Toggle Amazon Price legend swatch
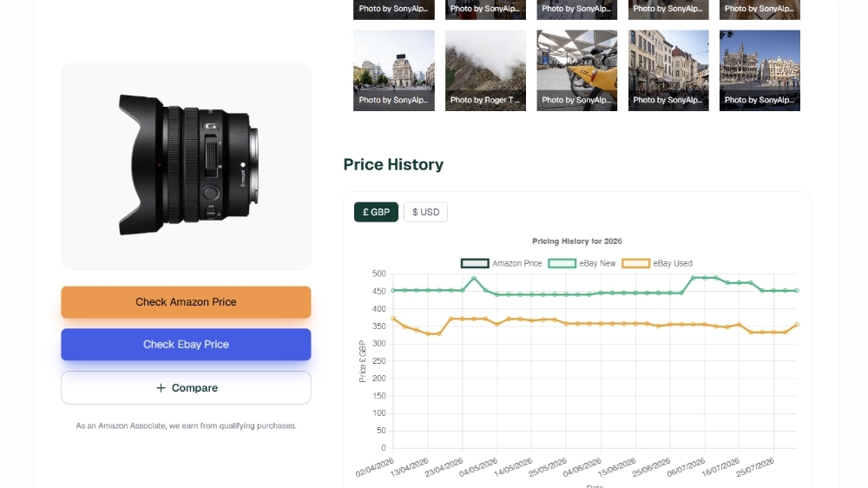868x488 pixels. [475, 263]
